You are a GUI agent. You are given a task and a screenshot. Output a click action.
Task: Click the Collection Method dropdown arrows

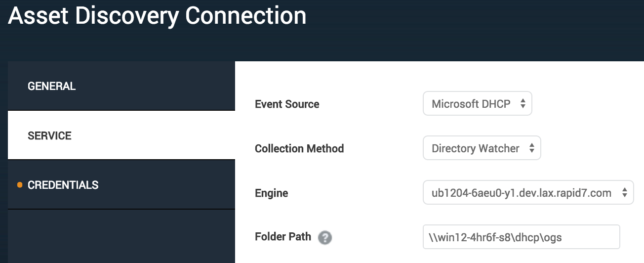(531, 148)
